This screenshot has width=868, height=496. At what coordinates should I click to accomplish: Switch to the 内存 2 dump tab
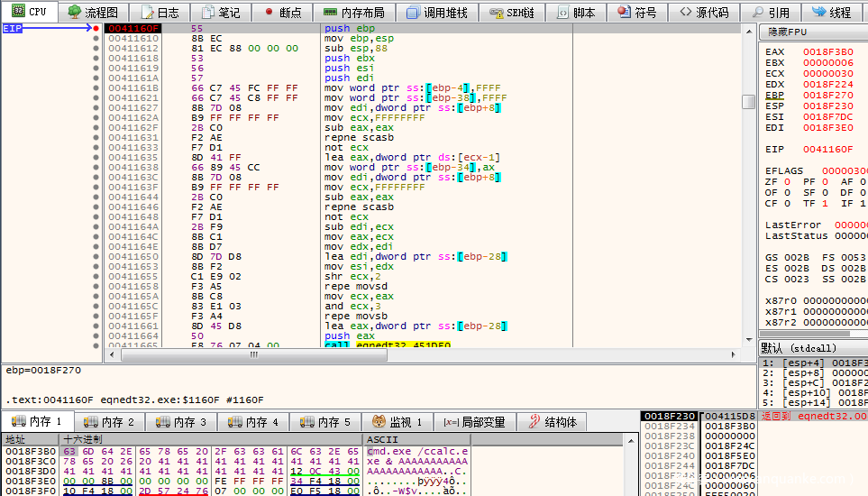[x=110, y=422]
